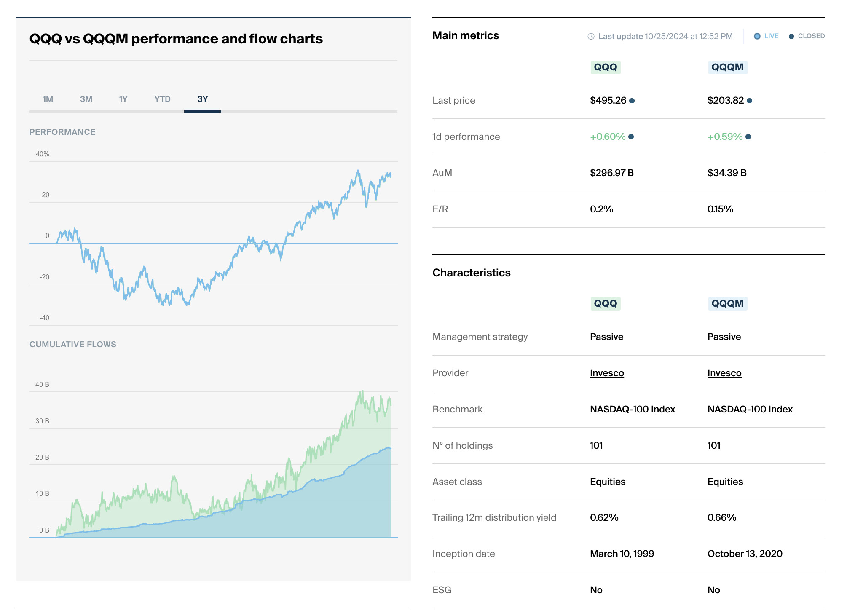Click the Trailing 12m distribution yield label
This screenshot has width=847, height=616.
tap(494, 517)
